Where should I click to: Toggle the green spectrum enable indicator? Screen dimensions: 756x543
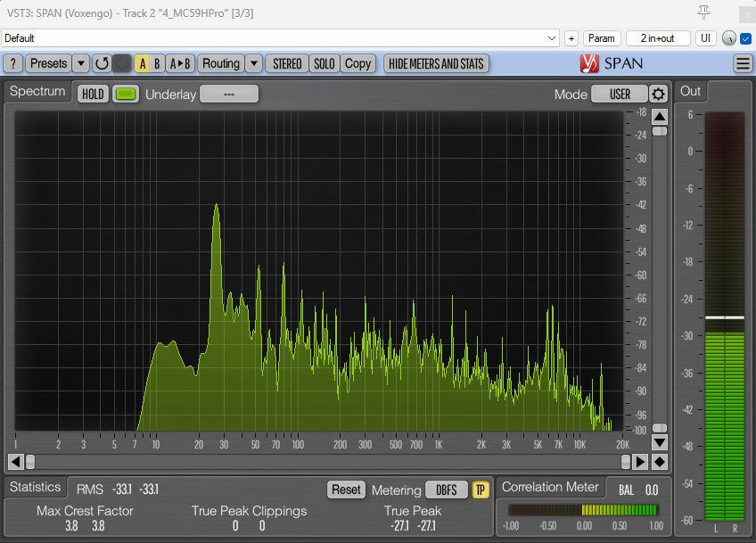[126, 95]
